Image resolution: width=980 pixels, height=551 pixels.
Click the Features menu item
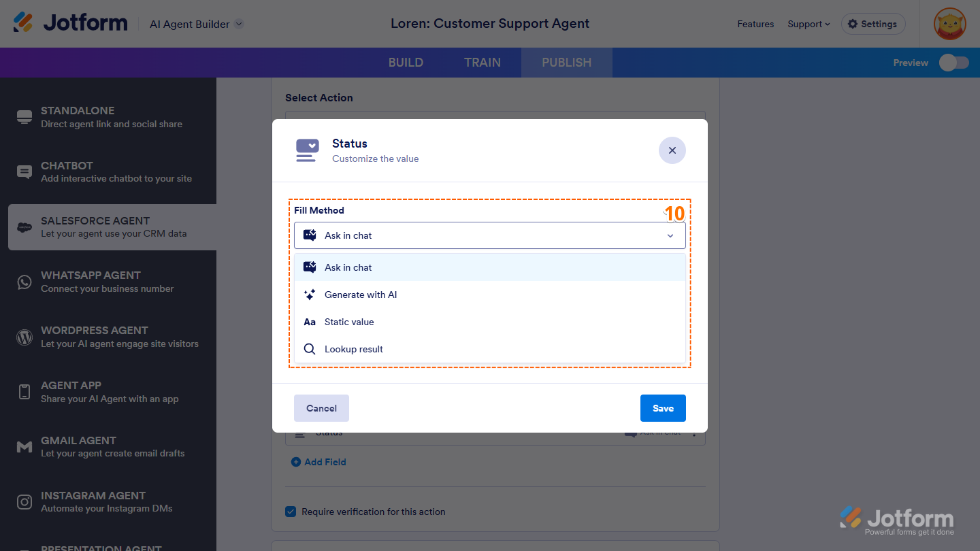coord(755,24)
